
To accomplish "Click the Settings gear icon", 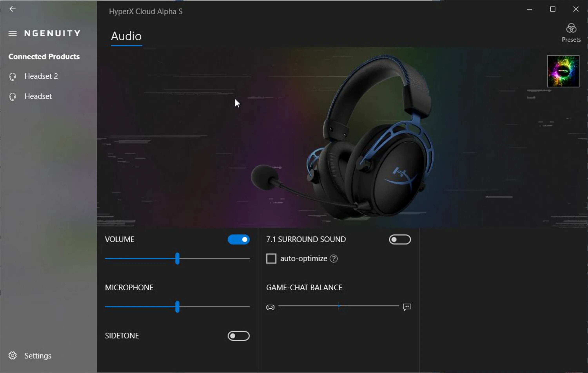I will click(x=12, y=355).
